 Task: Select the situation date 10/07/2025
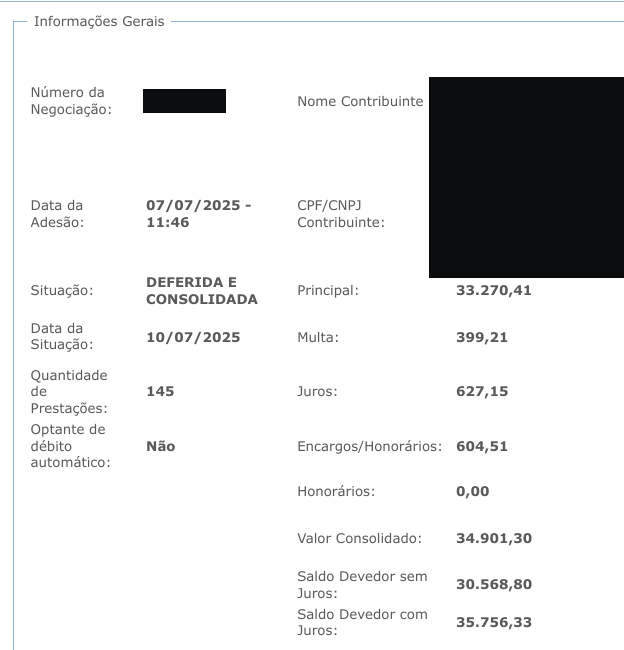[x=193, y=337]
